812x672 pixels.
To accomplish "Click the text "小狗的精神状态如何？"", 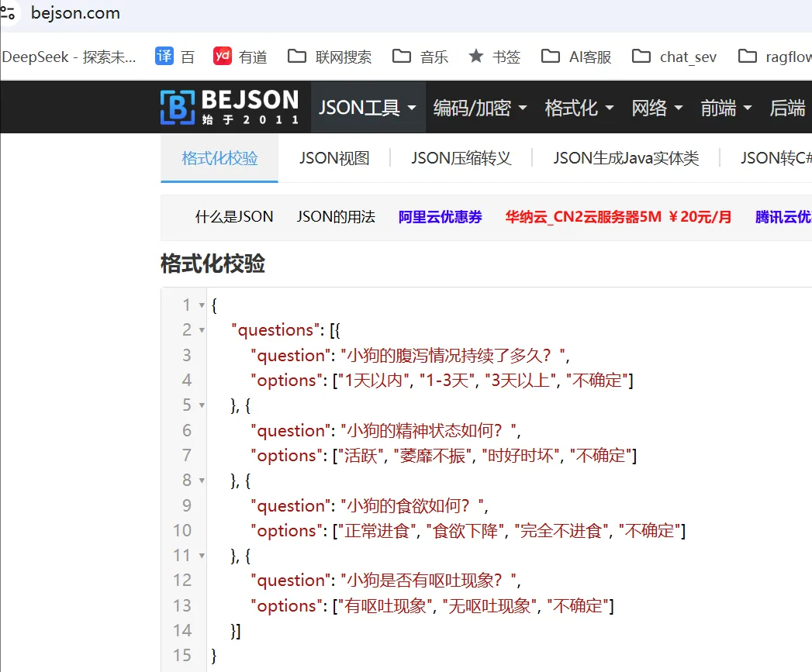I will coord(428,430).
